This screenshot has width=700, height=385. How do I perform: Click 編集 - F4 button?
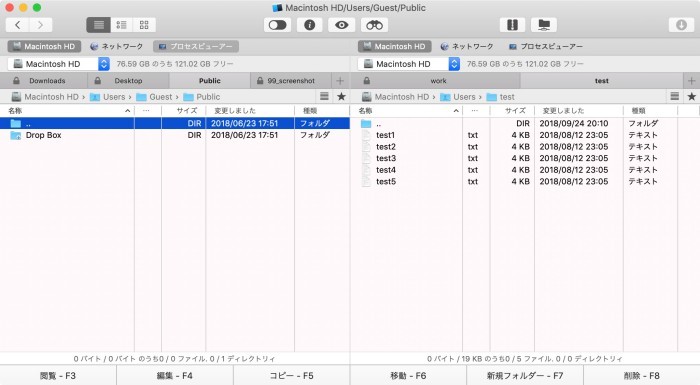175,376
